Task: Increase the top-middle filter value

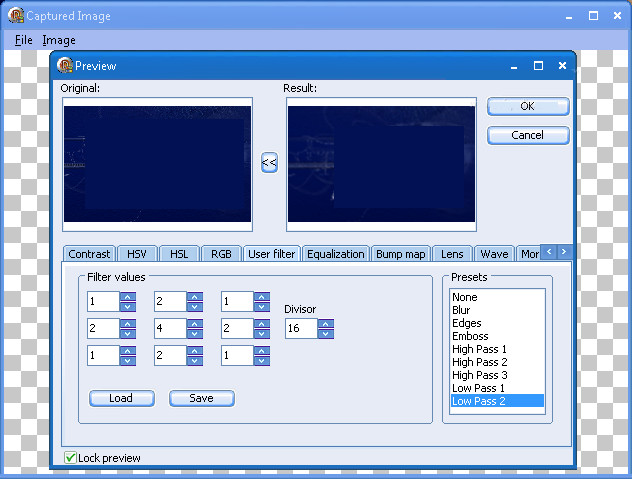Action: [195, 297]
